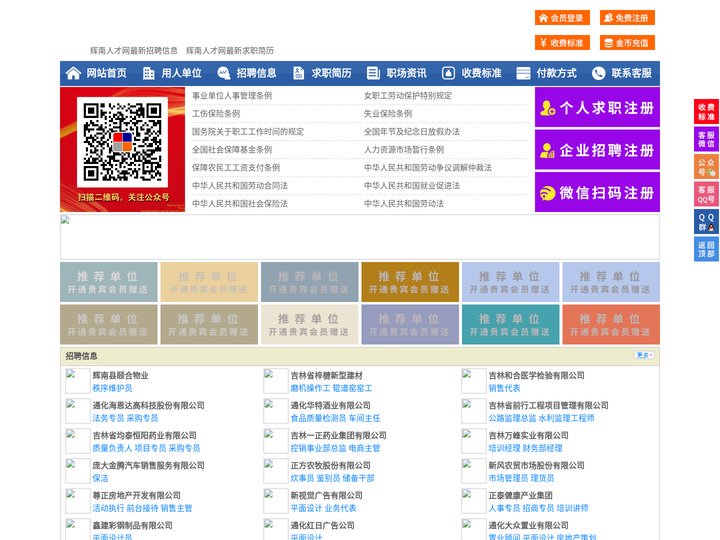Open the 求职简历 menu item
This screenshot has width=720, height=540.
(332, 73)
